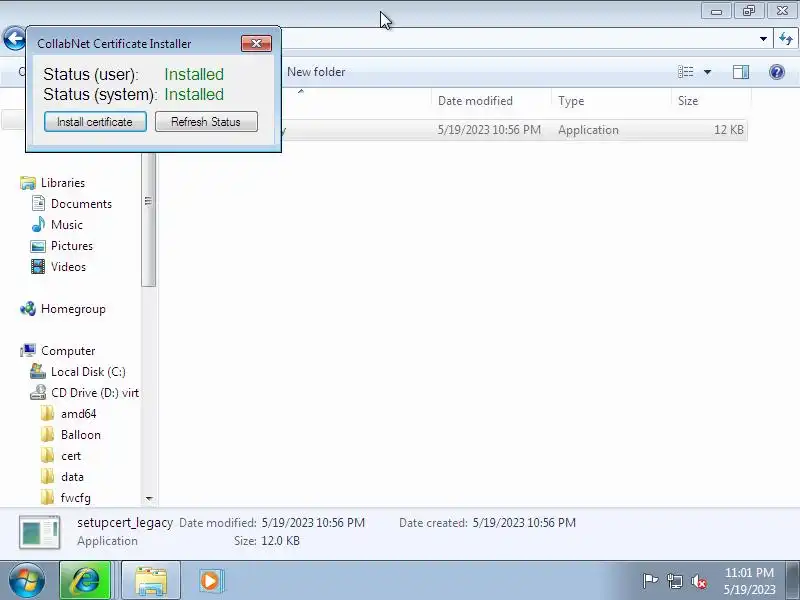
Task: Click the Libraries folder icon
Action: point(28,183)
